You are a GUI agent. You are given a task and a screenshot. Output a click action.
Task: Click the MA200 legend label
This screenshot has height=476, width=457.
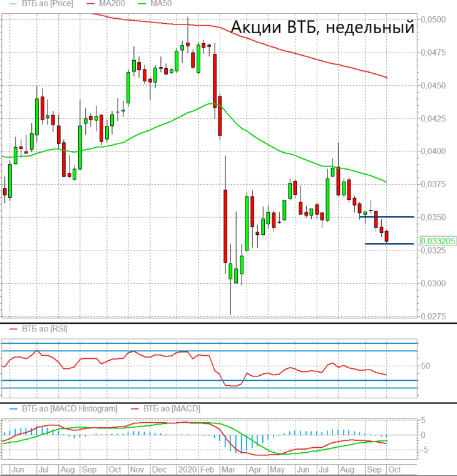coord(112,4)
